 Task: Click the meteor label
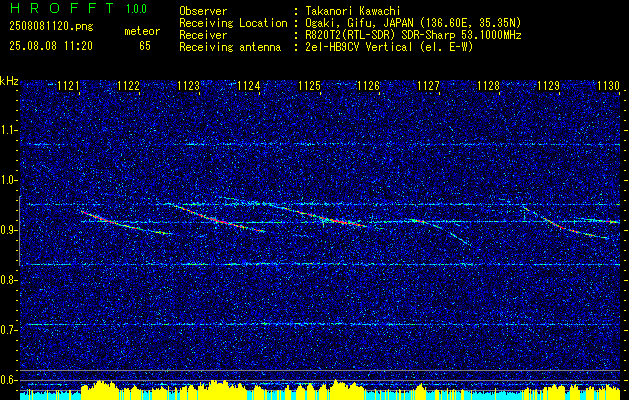[x=142, y=31]
